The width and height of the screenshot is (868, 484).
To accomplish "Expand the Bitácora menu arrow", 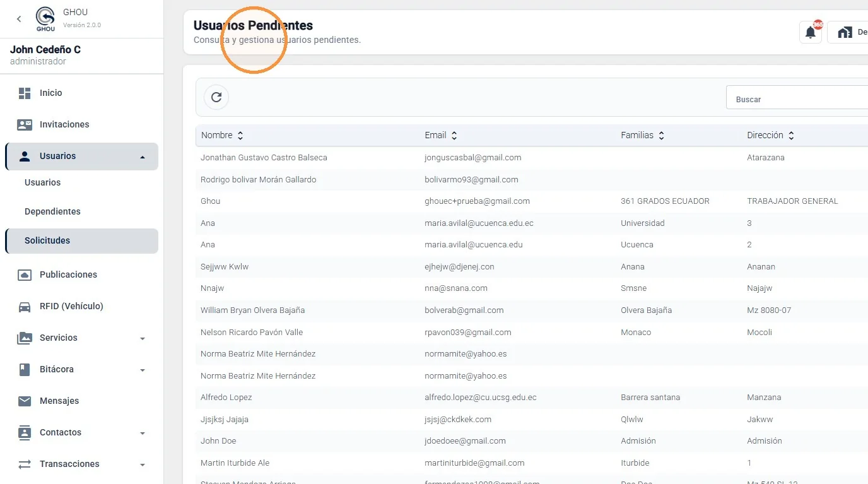I will (143, 370).
